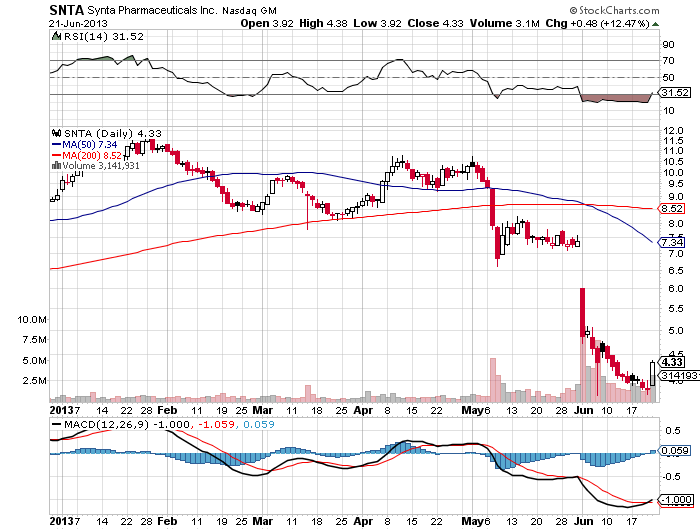This screenshot has height=530, width=700.
Task: Click Jun on the price chart date axis
Action: tap(583, 410)
